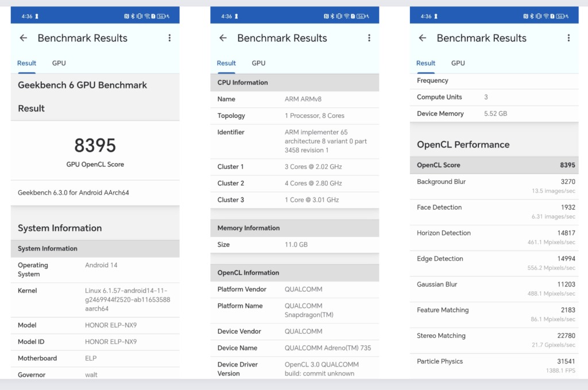Select the Stereo Matching score row
Image resolution: width=588 pixels, height=390 pixels.
pyautogui.click(x=494, y=340)
